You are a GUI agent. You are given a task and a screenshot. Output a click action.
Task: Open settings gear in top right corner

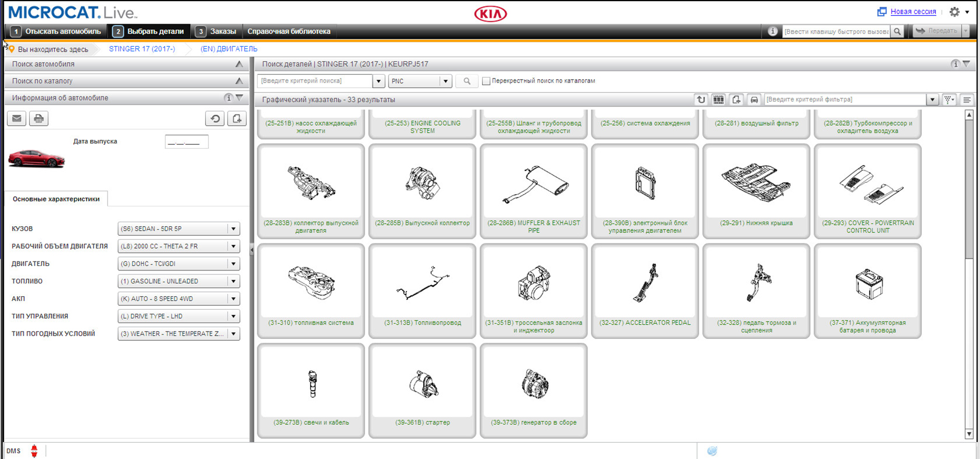click(954, 12)
